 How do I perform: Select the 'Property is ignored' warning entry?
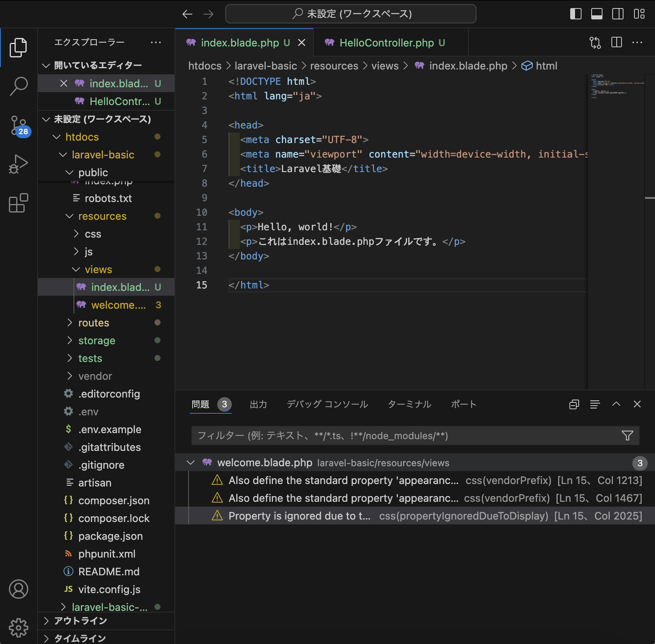pyautogui.click(x=299, y=516)
